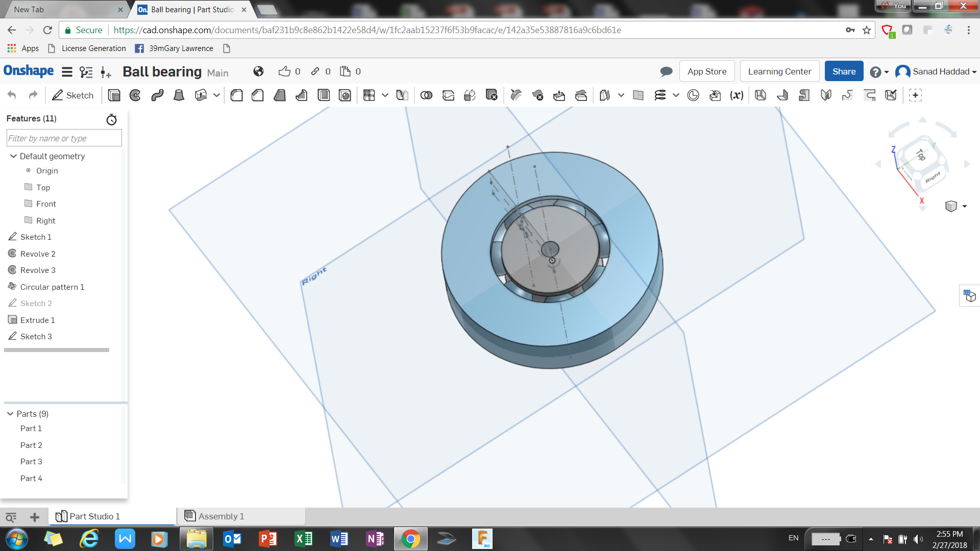Image resolution: width=980 pixels, height=551 pixels.
Task: Click the Share button
Action: point(844,71)
